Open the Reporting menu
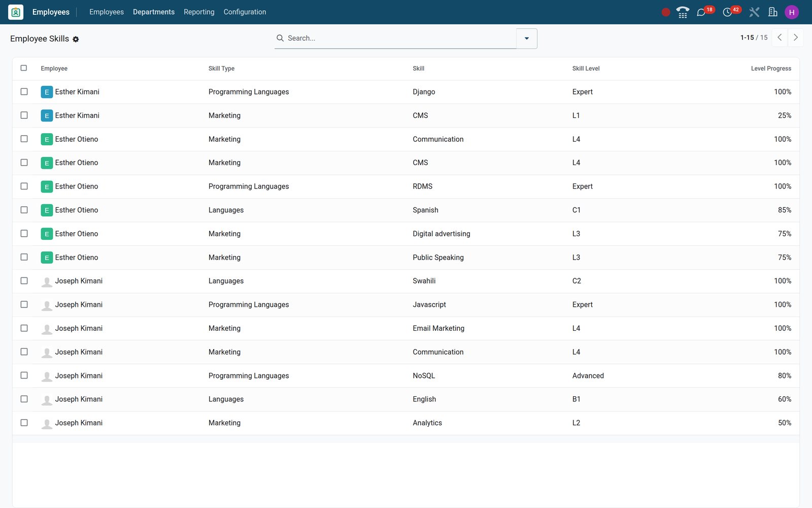The height and width of the screenshot is (508, 812). pyautogui.click(x=199, y=12)
